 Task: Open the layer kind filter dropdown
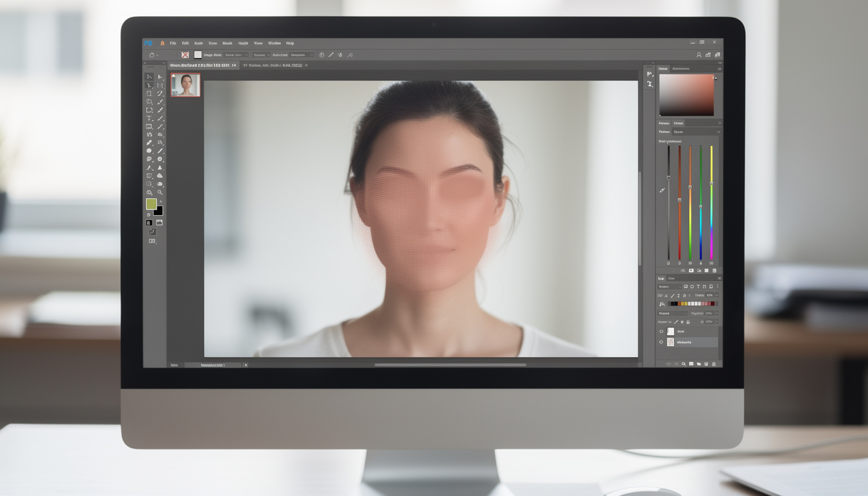(670, 287)
